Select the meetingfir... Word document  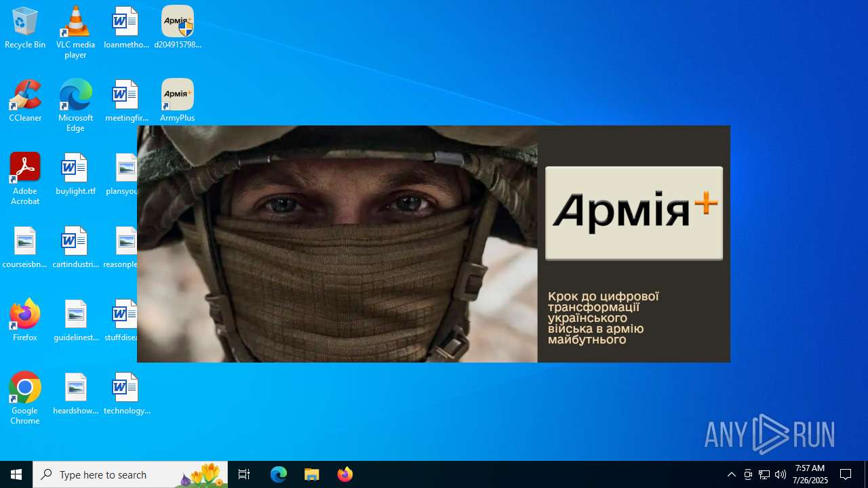[x=125, y=102]
